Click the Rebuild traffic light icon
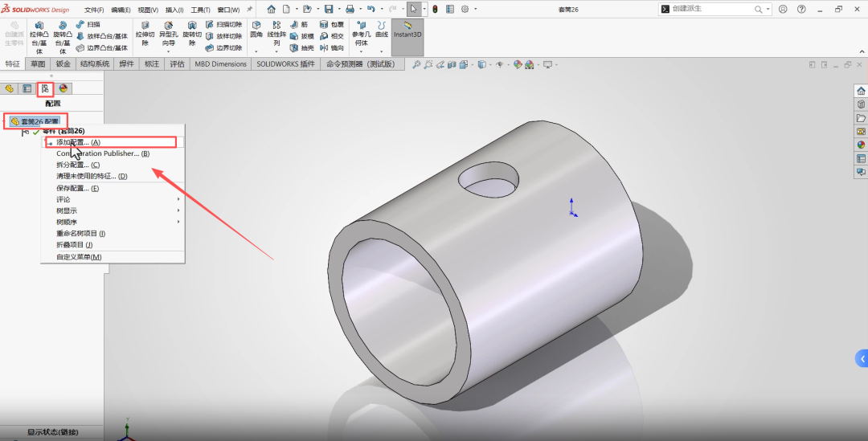Viewport: 868px width, 441px height. (x=435, y=9)
